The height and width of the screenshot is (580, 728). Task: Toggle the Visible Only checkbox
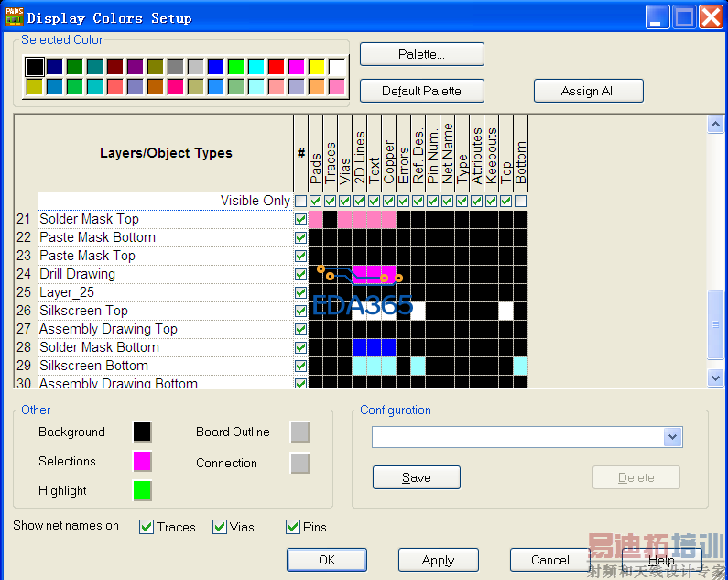[301, 202]
